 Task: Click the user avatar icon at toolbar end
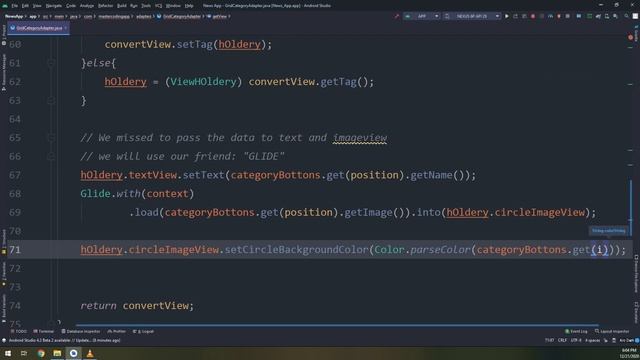pos(635,16)
